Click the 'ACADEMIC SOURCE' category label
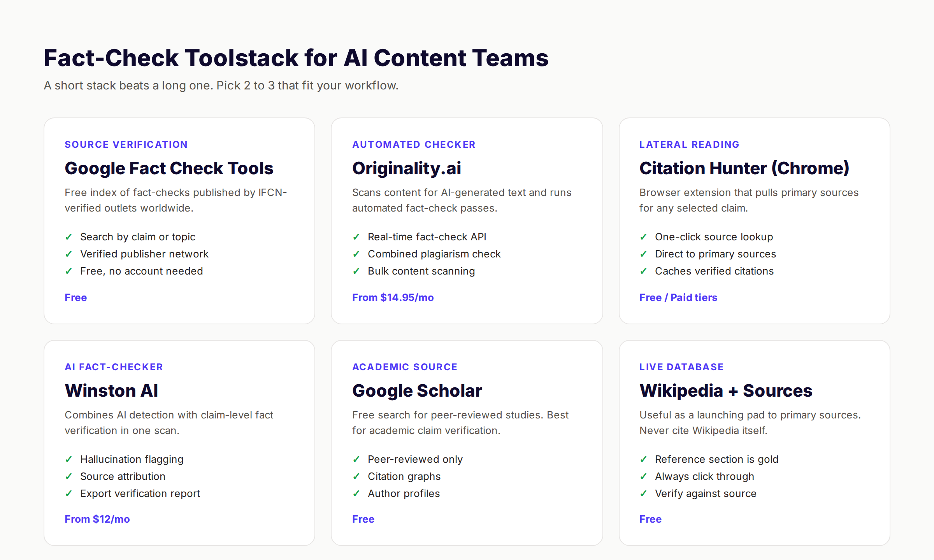Viewport: 934px width, 560px height. 405,367
